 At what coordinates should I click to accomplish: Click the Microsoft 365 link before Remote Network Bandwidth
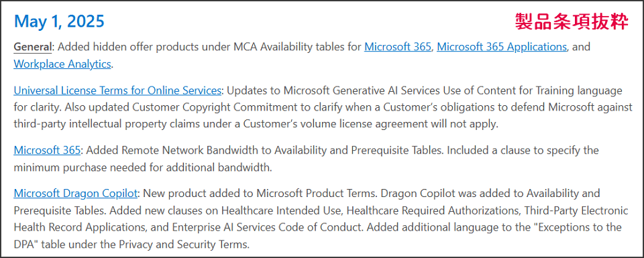tap(47, 151)
